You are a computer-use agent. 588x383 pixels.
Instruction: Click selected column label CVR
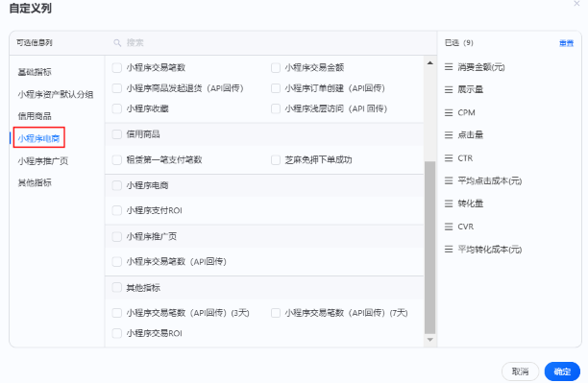coord(466,227)
